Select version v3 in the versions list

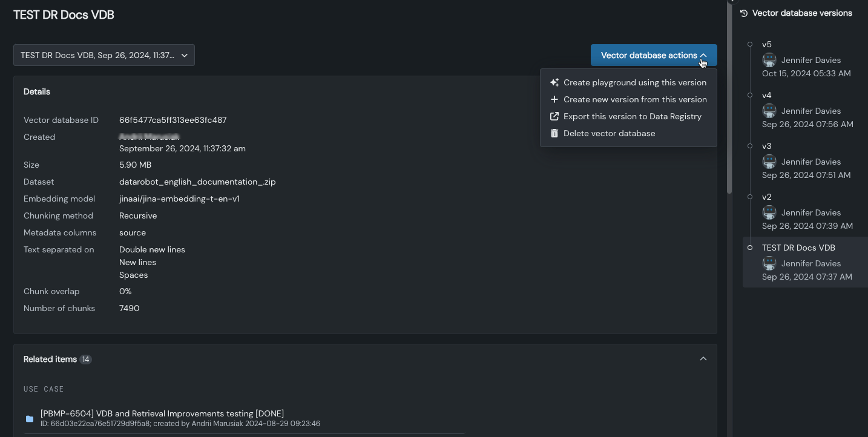pos(767,146)
